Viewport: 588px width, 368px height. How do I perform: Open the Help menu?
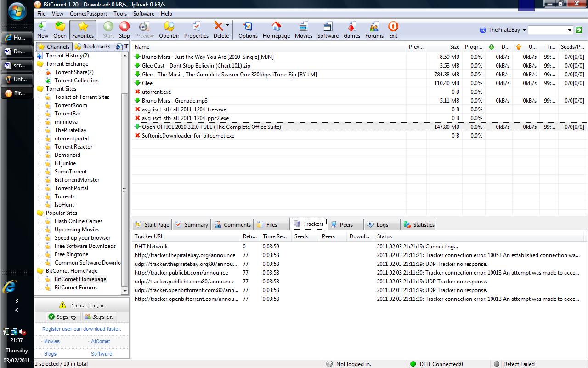[166, 14]
